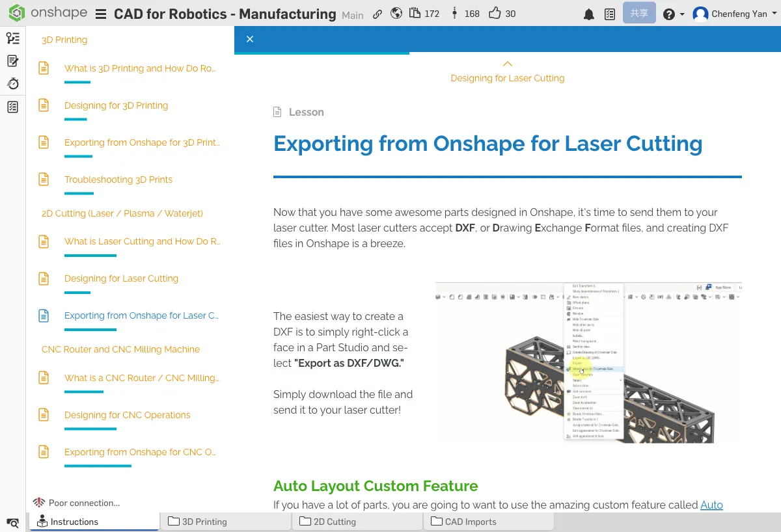Click the like thumbs-up icon
Image resolution: width=781 pixels, height=532 pixels.
(495, 14)
